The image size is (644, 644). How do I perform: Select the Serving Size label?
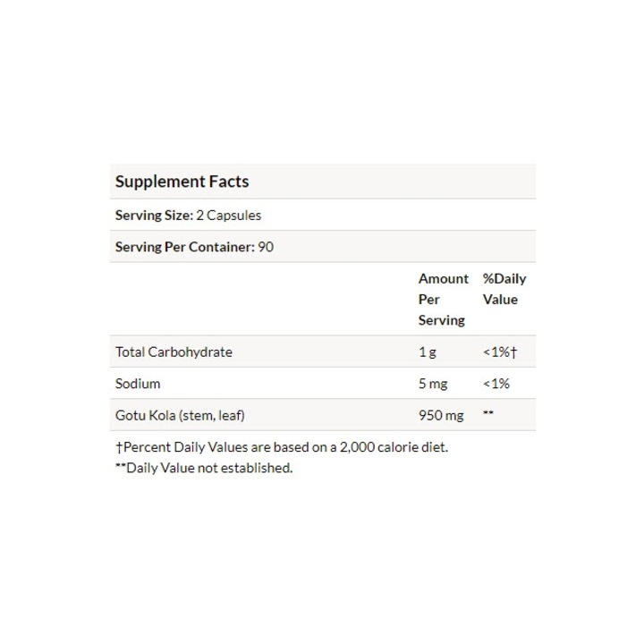(154, 216)
